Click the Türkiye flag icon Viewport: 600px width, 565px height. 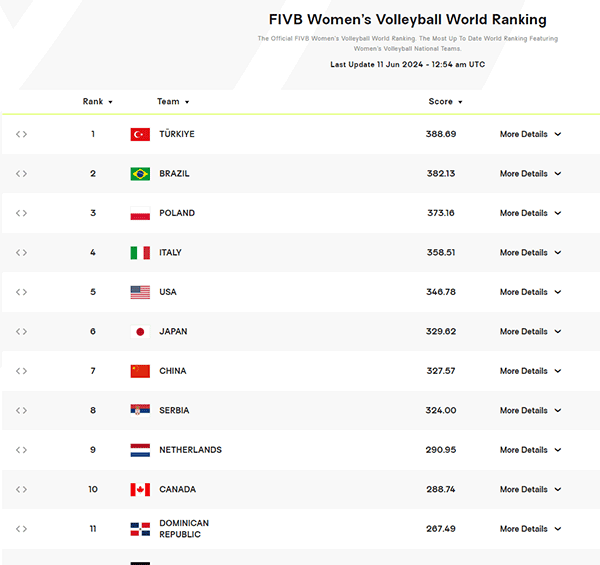[x=140, y=134]
